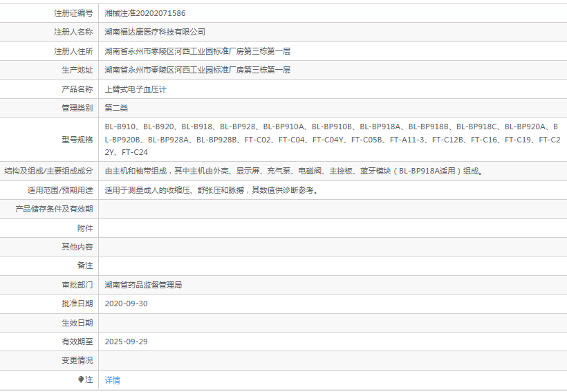Click the 注册证编号 label
Image resolution: width=567 pixels, height=392 pixels.
pos(73,13)
